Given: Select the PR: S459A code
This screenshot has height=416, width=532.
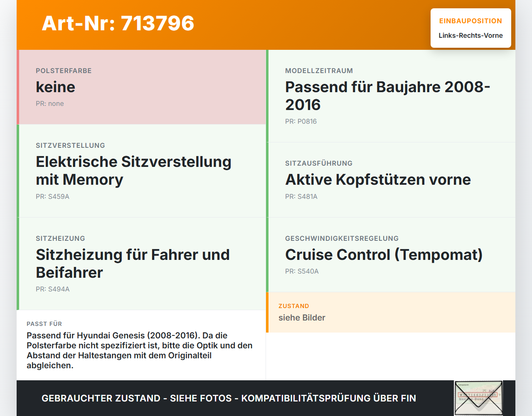Looking at the screenshot, I should pos(52,196).
